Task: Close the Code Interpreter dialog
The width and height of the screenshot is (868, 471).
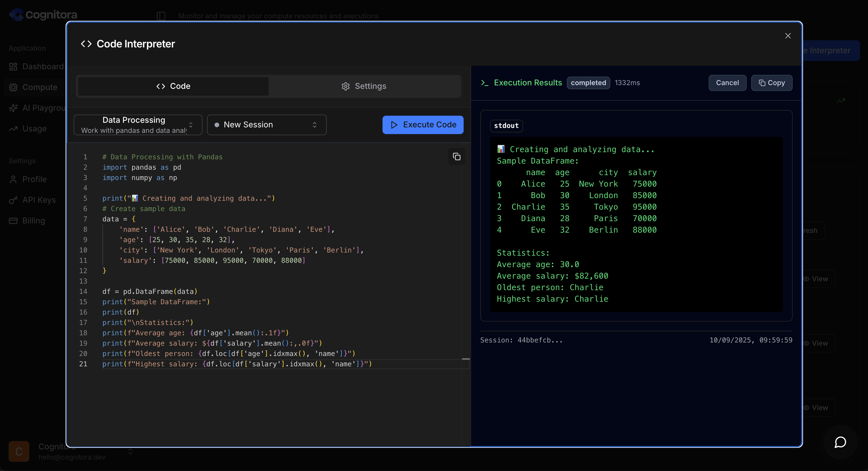Action: (x=788, y=36)
